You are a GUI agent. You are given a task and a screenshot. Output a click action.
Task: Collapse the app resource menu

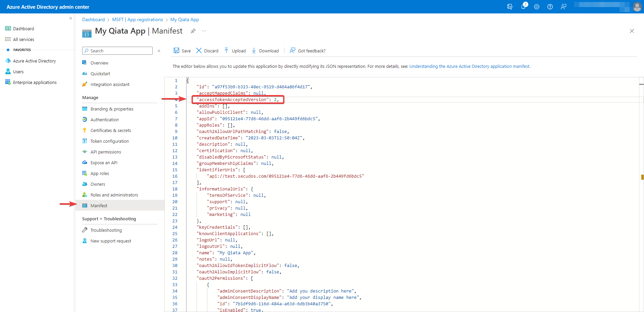click(159, 51)
